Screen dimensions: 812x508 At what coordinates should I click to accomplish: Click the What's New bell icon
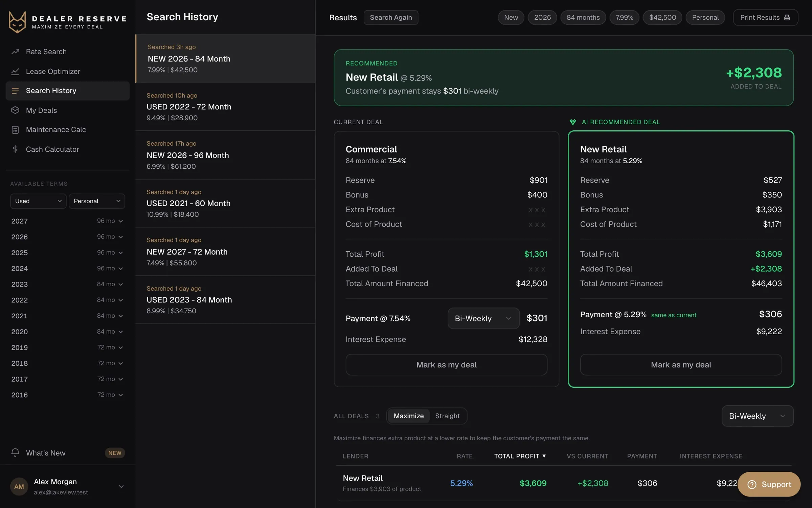[x=15, y=452]
